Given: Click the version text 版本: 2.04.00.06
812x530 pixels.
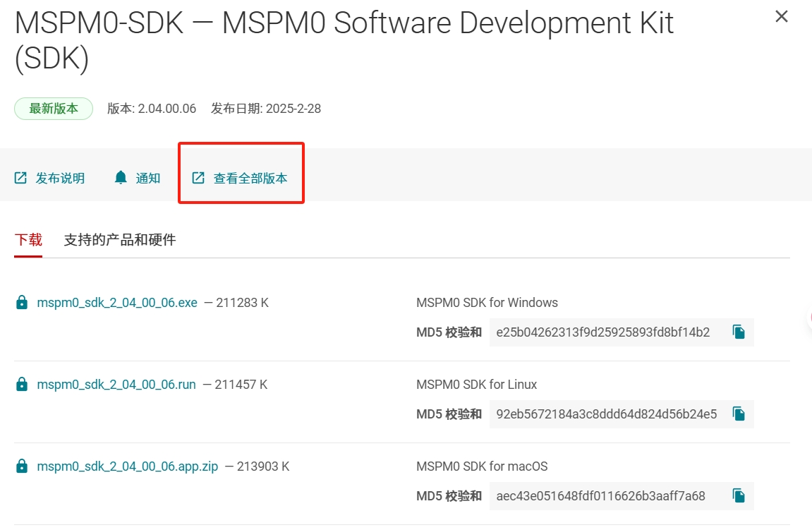Looking at the screenshot, I should (x=152, y=109).
